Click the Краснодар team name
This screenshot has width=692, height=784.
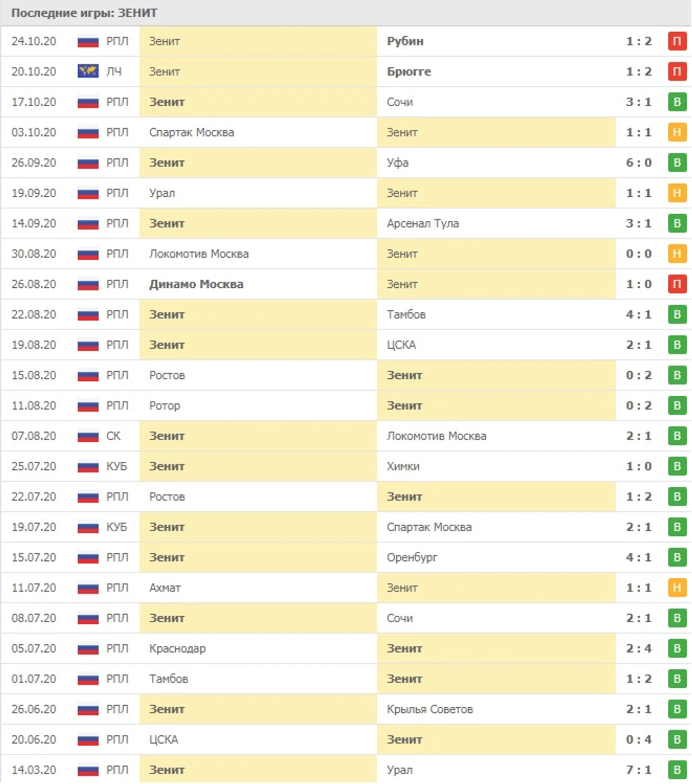[x=177, y=648]
